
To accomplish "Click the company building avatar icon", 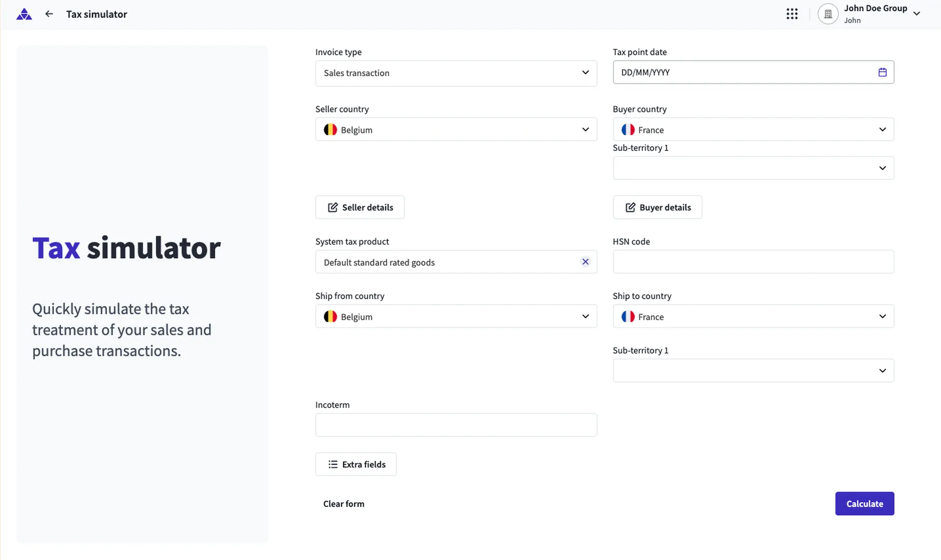I will click(827, 14).
